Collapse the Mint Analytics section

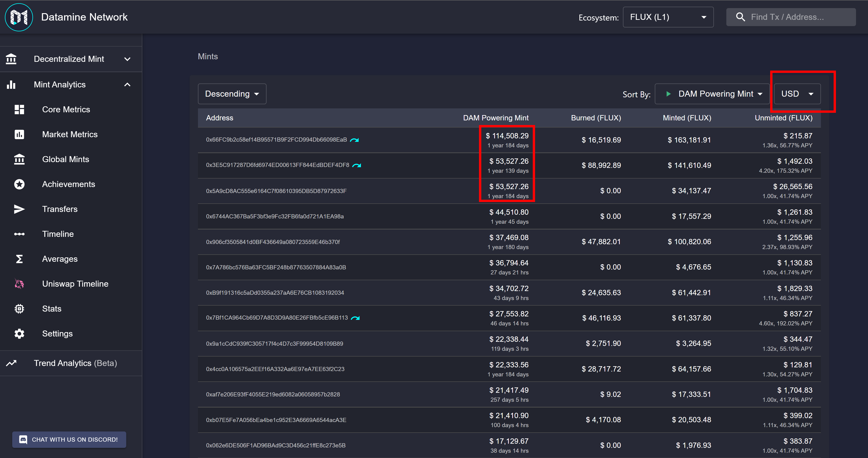tap(71, 85)
